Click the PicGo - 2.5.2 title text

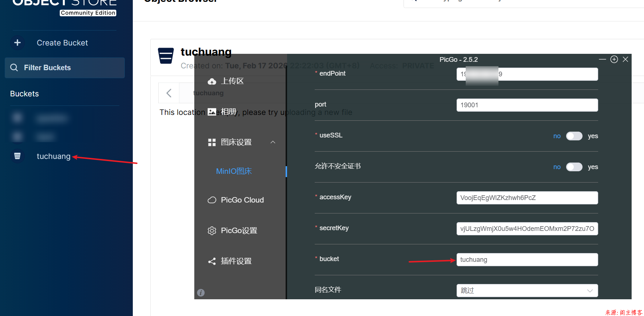[458, 60]
